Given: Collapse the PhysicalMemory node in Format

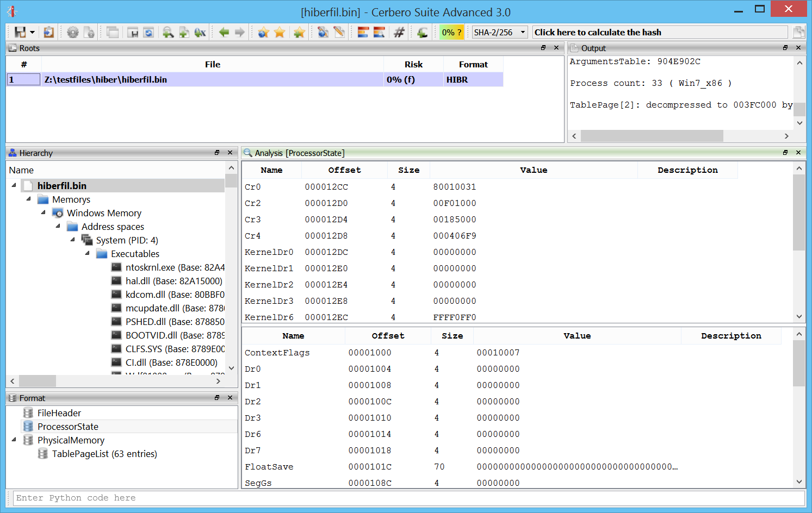Looking at the screenshot, I should click(14, 440).
